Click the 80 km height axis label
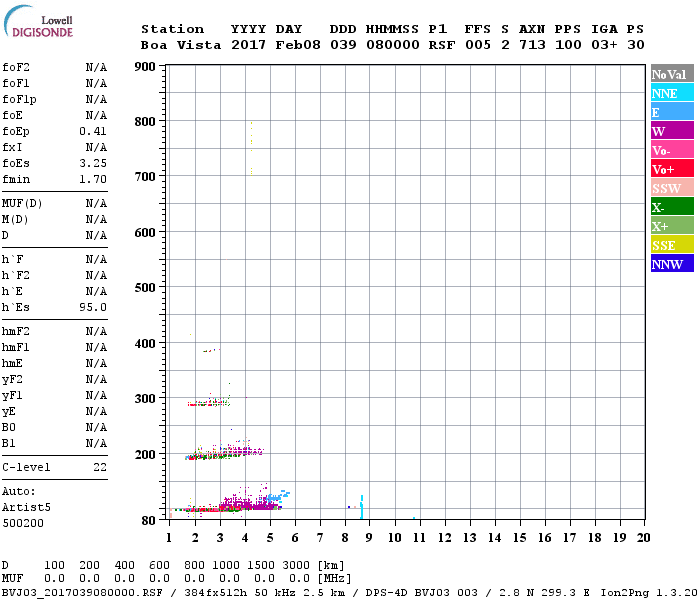Image resolution: width=700 pixels, height=600 pixels. [149, 521]
